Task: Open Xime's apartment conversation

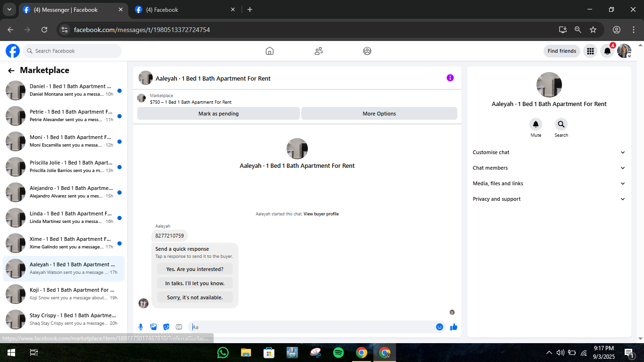Action: (x=64, y=243)
